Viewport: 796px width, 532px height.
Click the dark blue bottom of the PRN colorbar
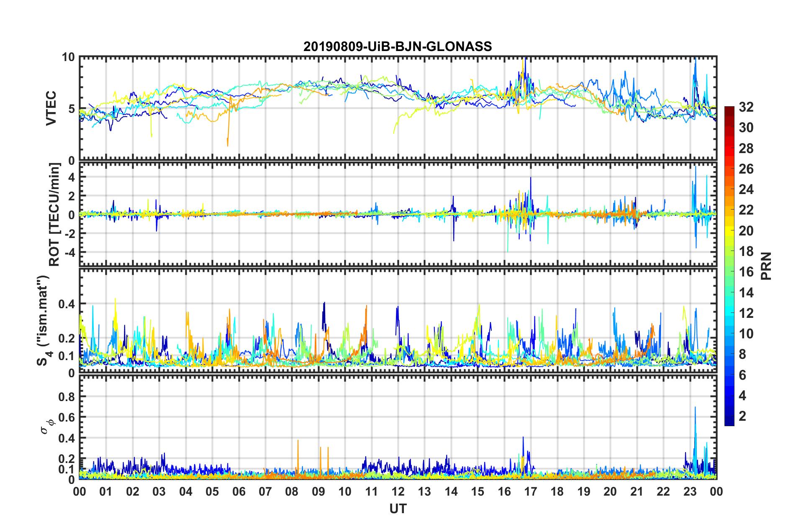729,421
